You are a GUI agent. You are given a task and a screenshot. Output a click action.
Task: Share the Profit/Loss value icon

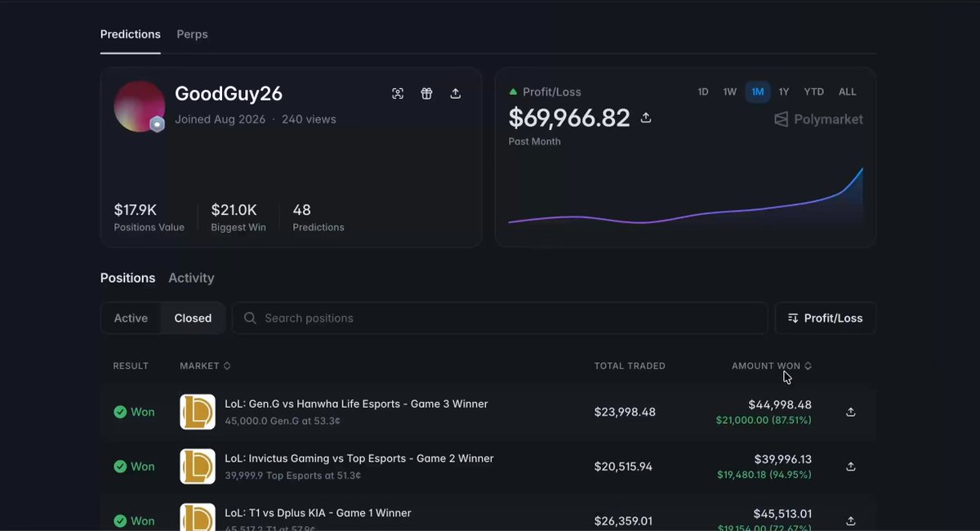tap(646, 118)
